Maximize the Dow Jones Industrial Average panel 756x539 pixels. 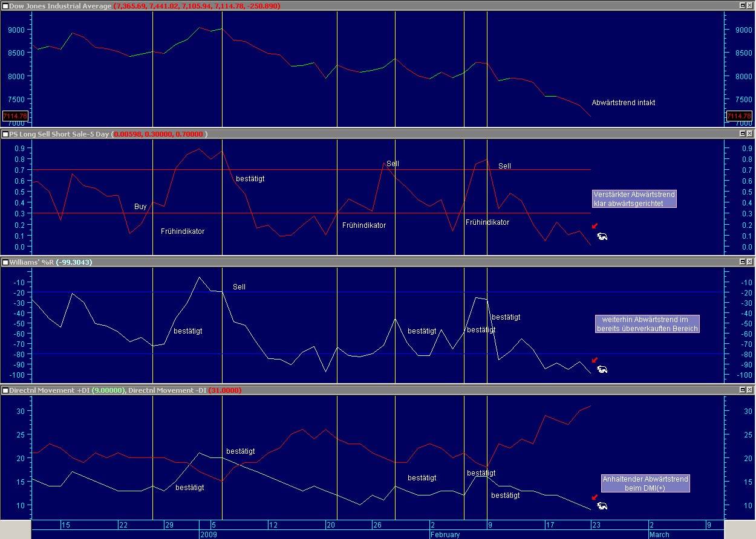click(743, 5)
